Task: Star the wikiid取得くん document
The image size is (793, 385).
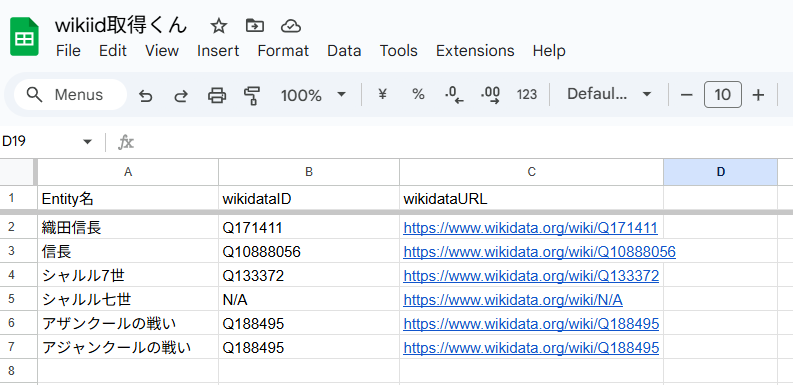Action: [218, 26]
